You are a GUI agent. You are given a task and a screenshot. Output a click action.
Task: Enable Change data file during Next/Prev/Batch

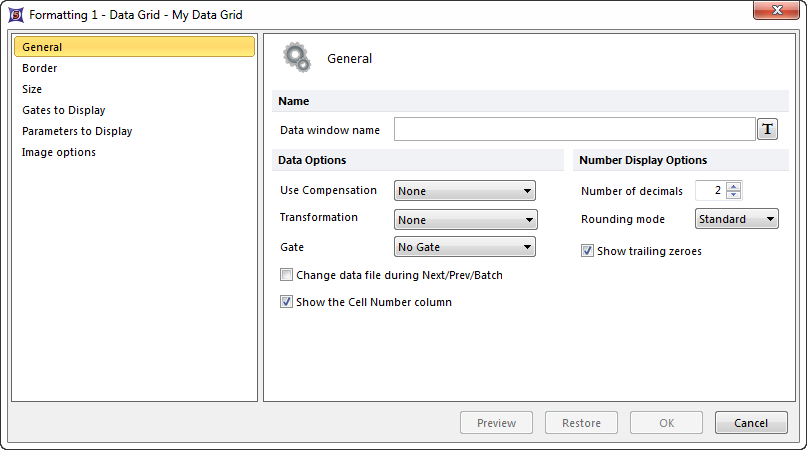click(287, 275)
